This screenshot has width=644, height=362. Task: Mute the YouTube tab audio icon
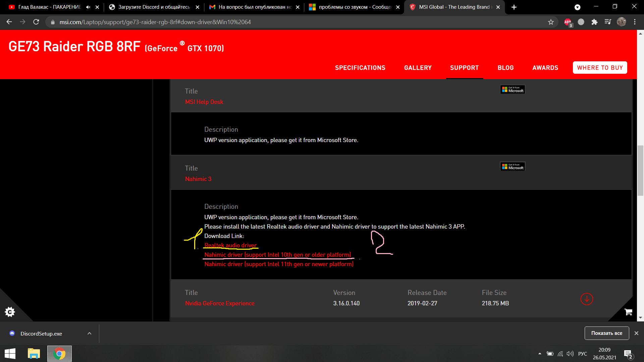tap(88, 7)
